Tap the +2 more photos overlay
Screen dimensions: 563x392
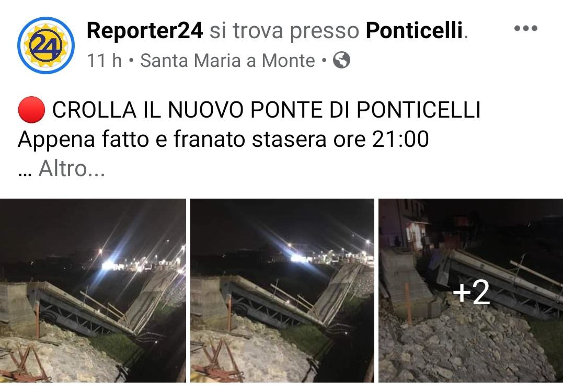click(472, 293)
